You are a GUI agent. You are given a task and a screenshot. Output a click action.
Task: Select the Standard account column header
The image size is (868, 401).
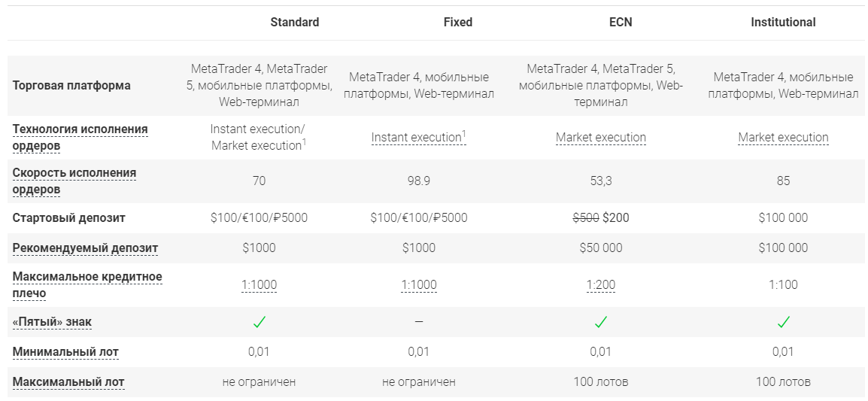(295, 23)
